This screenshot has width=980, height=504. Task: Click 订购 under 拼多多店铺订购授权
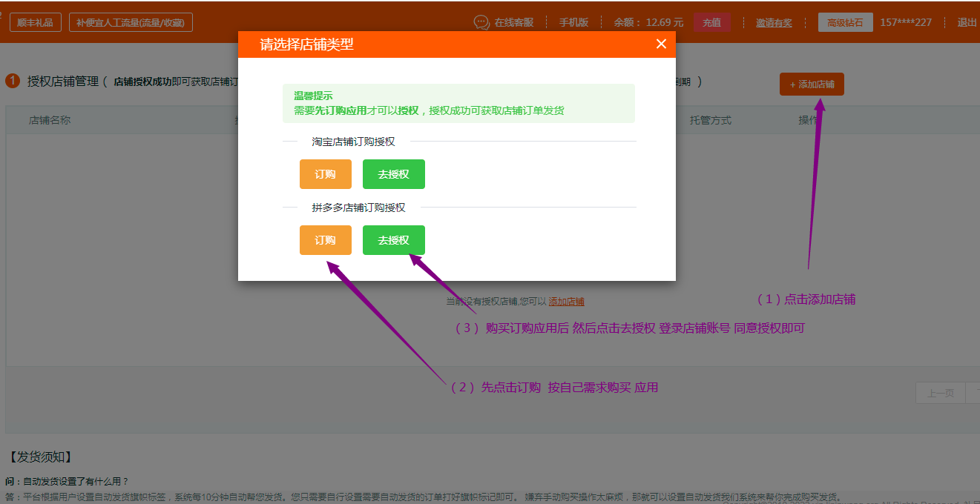pyautogui.click(x=325, y=240)
